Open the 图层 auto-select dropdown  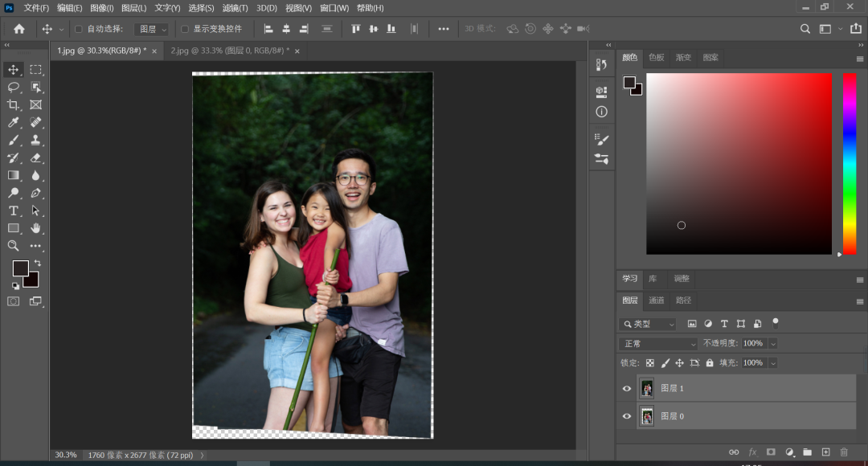tap(152, 29)
